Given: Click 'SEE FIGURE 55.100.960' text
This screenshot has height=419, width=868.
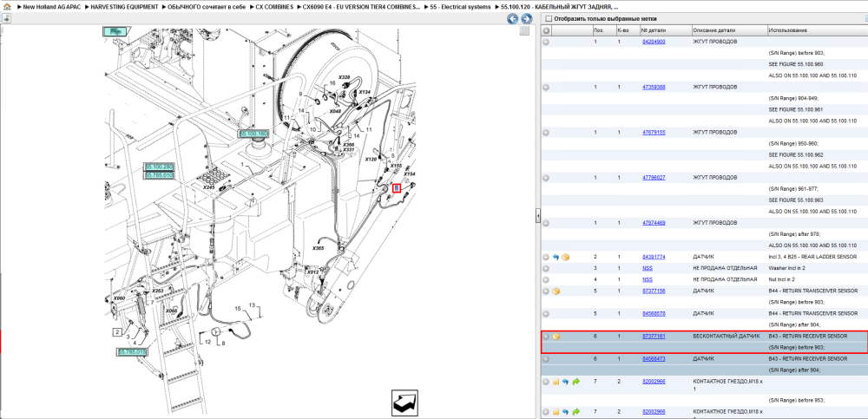Looking at the screenshot, I should tap(796, 64).
